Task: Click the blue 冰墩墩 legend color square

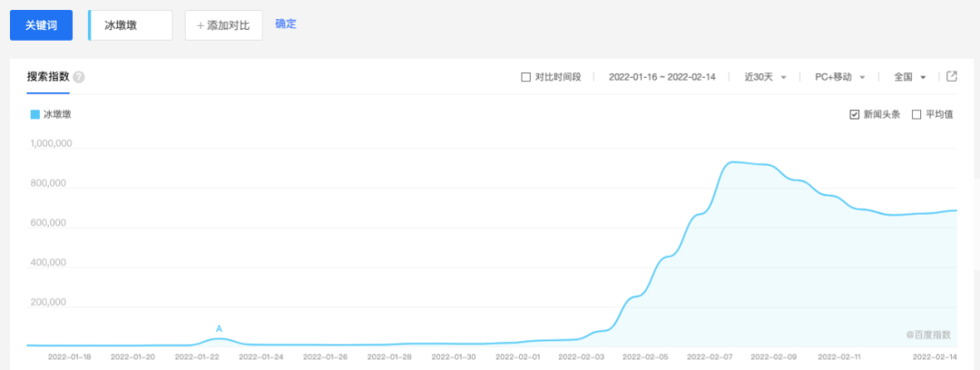Action: [35, 114]
